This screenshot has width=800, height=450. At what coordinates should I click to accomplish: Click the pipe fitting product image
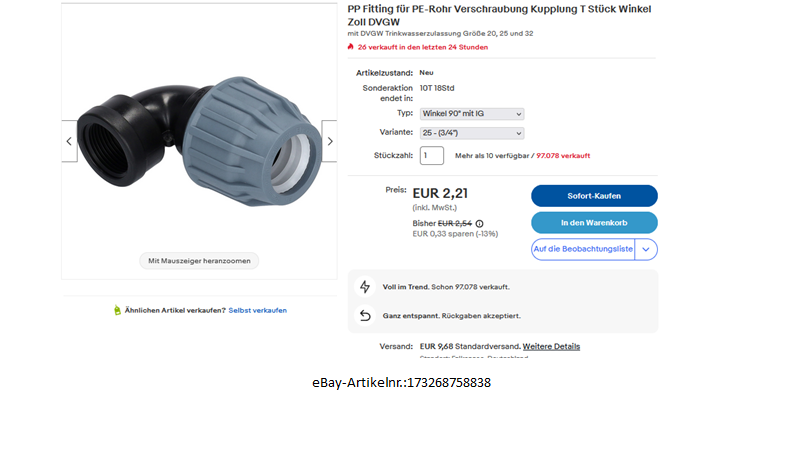(199, 141)
